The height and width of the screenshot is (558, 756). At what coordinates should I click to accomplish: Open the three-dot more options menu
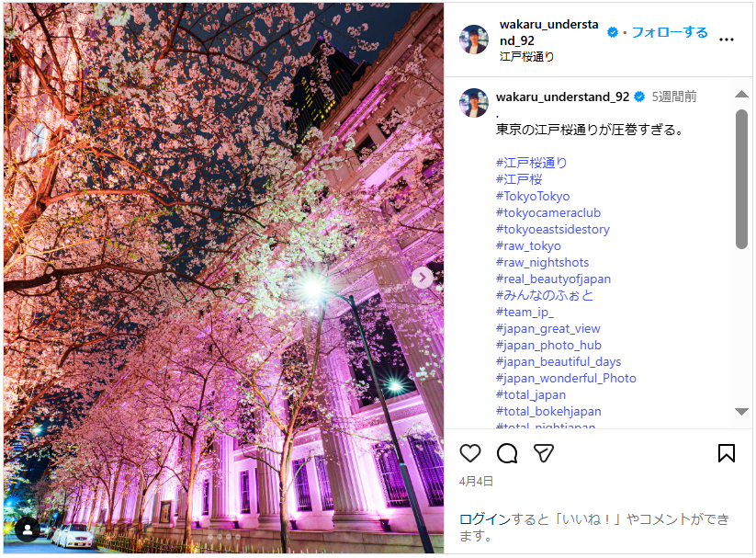(x=727, y=40)
